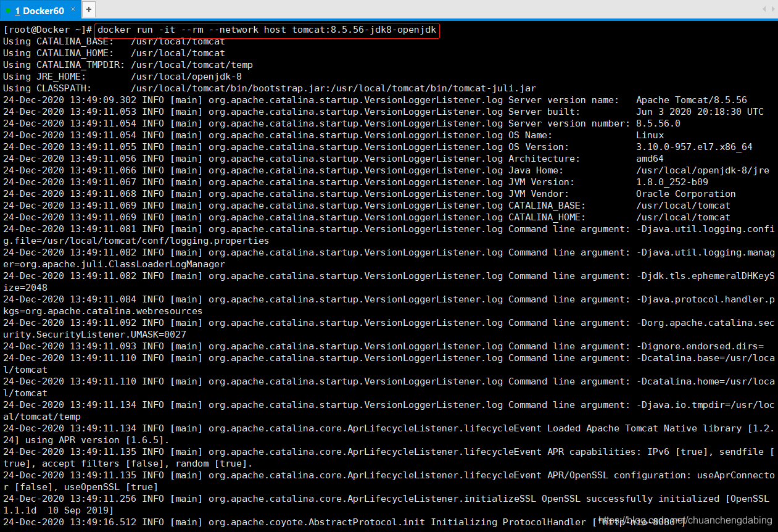Click '/usr/local/tomcat/temp' on the CATALINA_TMPDIR line
Viewport: 778px width, 532px height.
click(192, 65)
